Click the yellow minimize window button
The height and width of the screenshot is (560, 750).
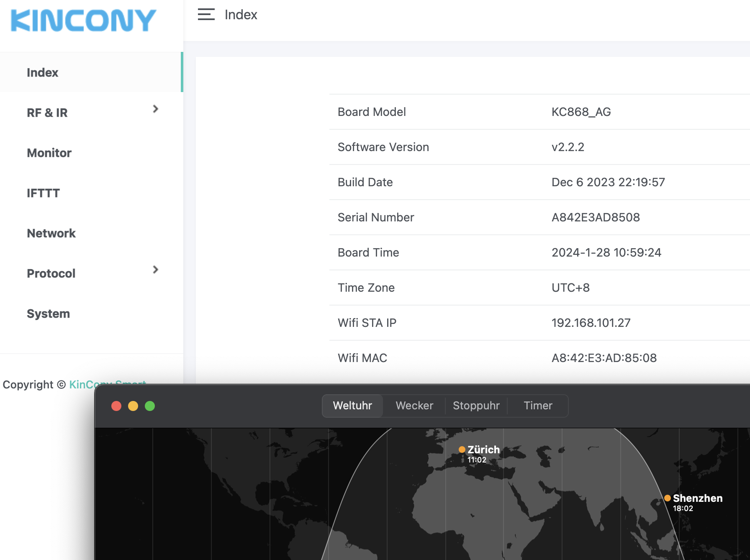[133, 406]
